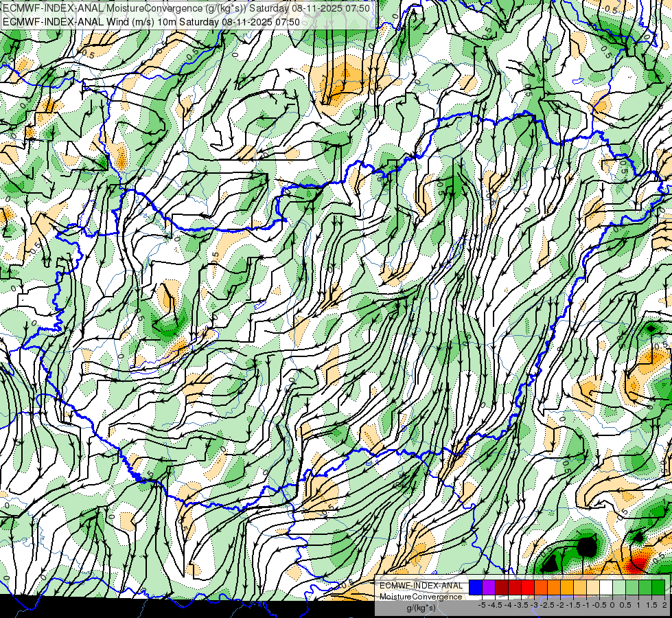Click the MoistureConvergence title line at top
Viewport: 672px width, 618px height.
click(187, 8)
